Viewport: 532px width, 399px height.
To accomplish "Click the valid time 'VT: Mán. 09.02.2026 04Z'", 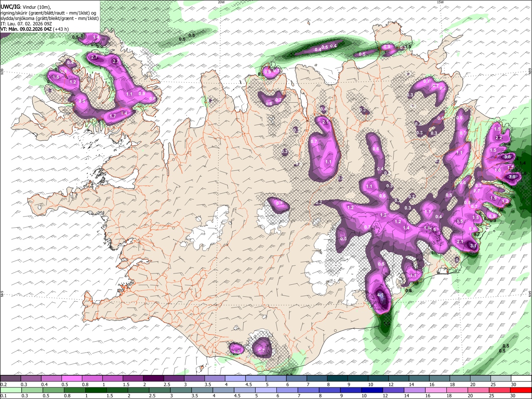I will pyautogui.click(x=26, y=29).
